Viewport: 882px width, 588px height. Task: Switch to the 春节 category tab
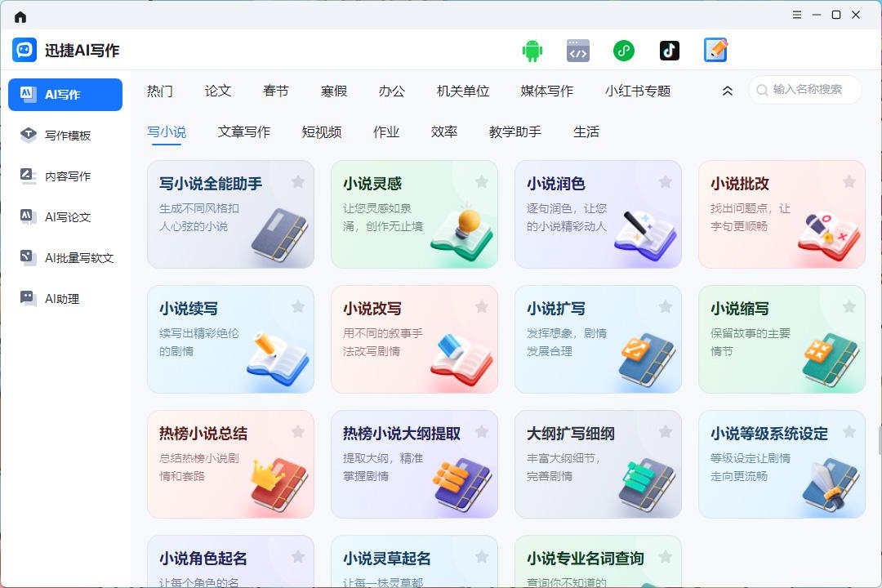276,91
